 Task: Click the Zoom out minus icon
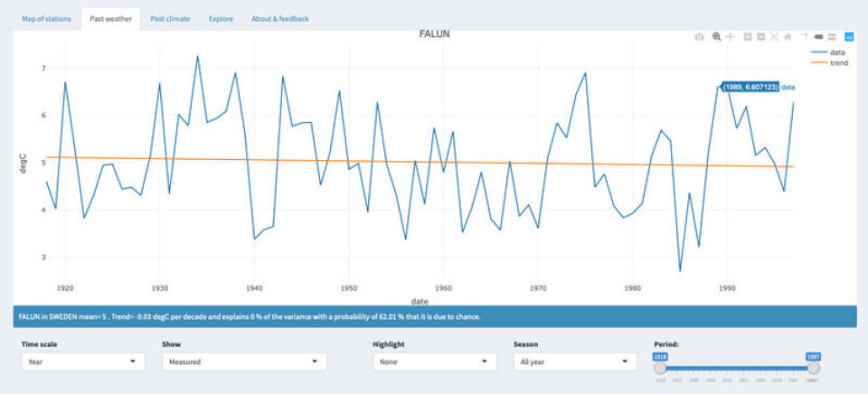pos(761,37)
